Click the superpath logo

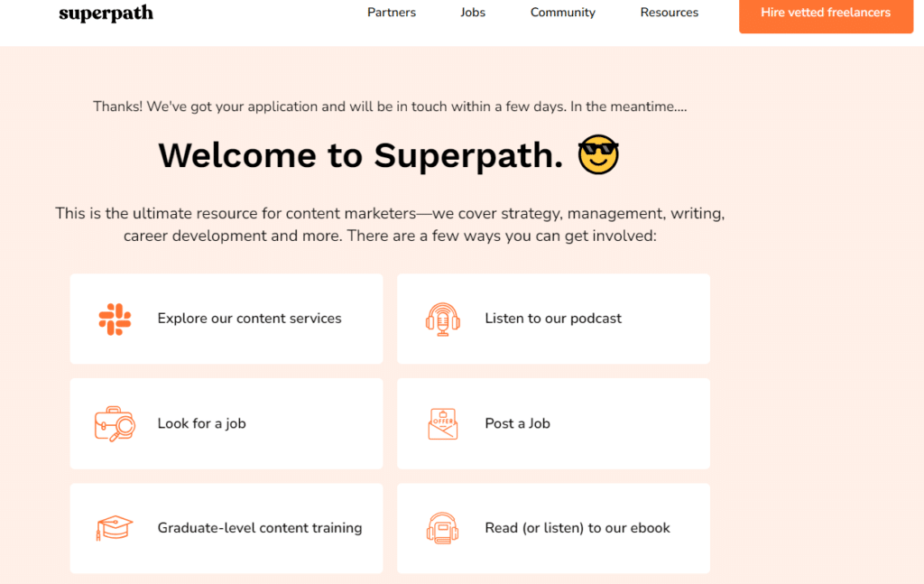pos(106,13)
